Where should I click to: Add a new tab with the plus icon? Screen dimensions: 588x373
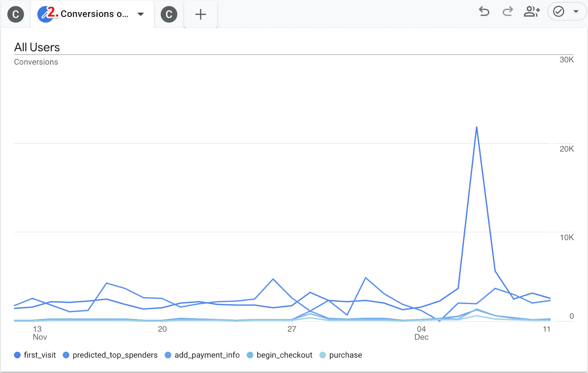point(200,14)
